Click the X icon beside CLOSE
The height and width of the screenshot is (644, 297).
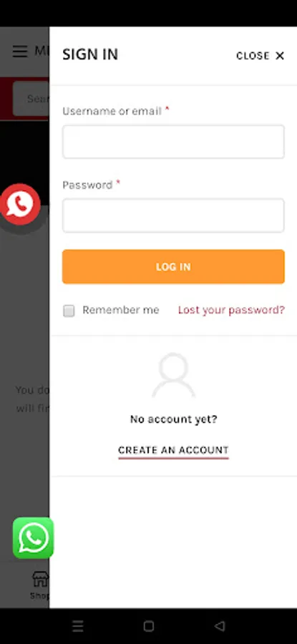pos(280,56)
